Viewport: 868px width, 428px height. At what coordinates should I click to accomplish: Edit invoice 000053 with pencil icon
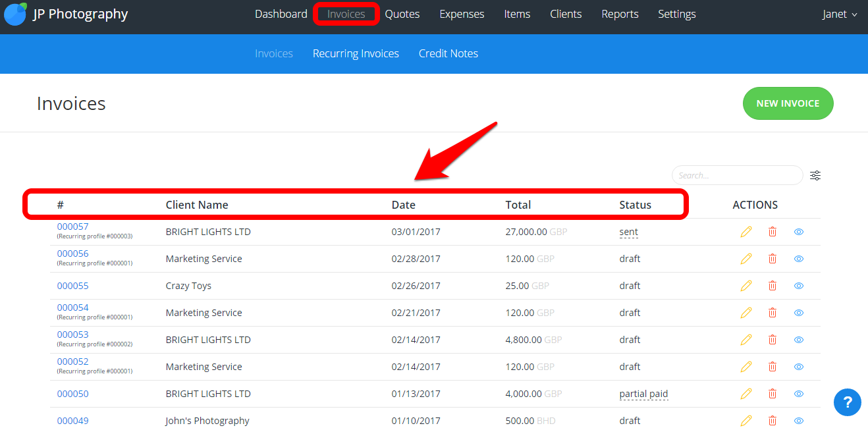tap(746, 340)
